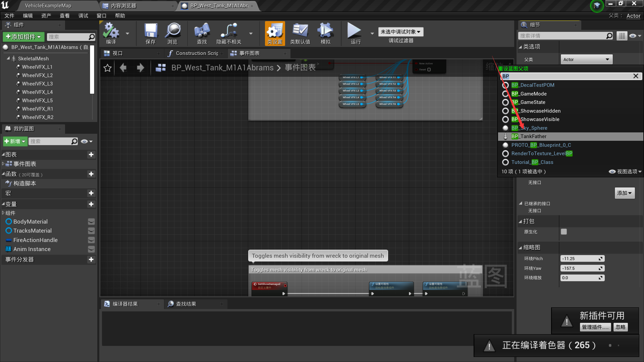The height and width of the screenshot is (362, 644).
Task: Toggle BodyMaterial variable visibility eye
Action: pos(91,222)
